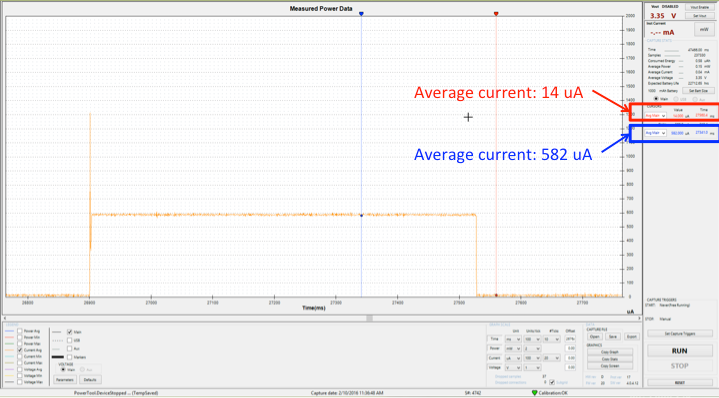Image resolution: width=719 pixels, height=398 pixels.
Task: Click the green Calibration OK status icon
Action: [x=534, y=393]
